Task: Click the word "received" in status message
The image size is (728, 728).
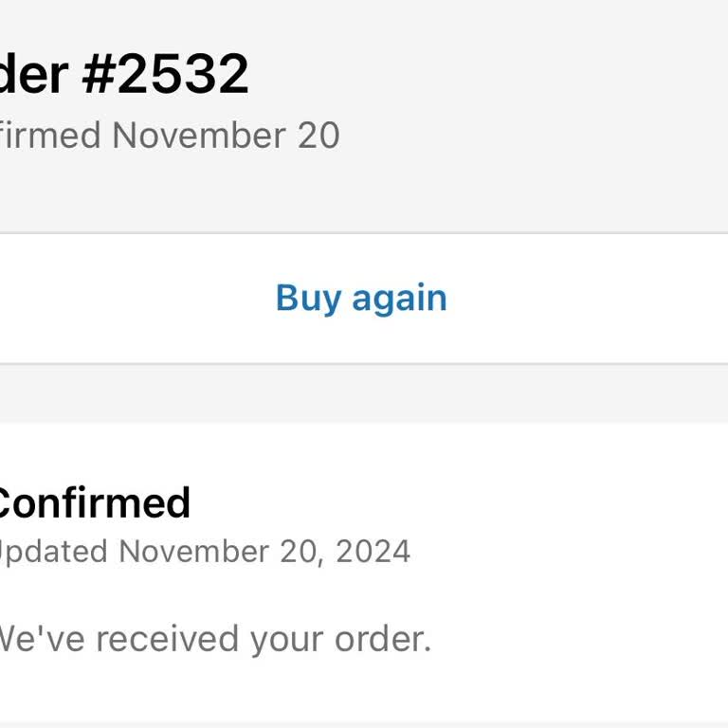Action: (x=168, y=639)
